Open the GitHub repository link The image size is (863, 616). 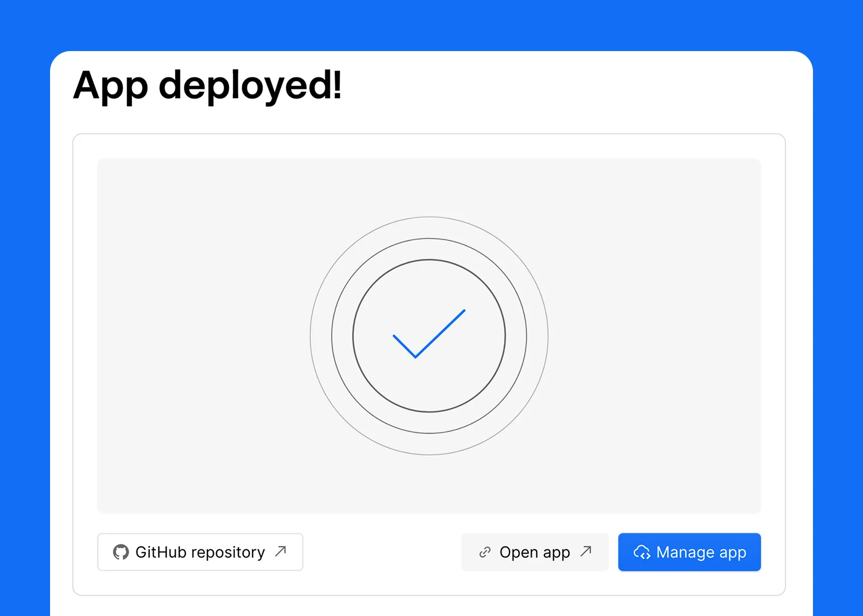(200, 552)
